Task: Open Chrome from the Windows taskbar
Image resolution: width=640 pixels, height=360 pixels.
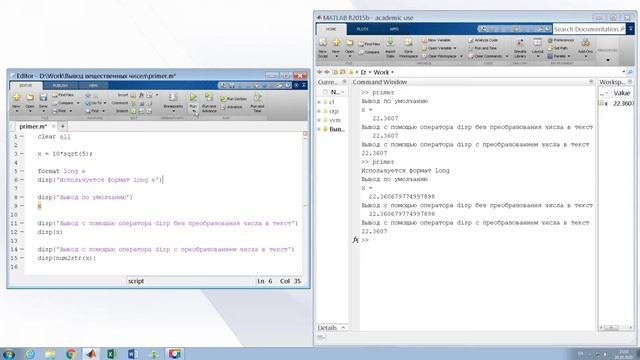Action: pos(71,354)
